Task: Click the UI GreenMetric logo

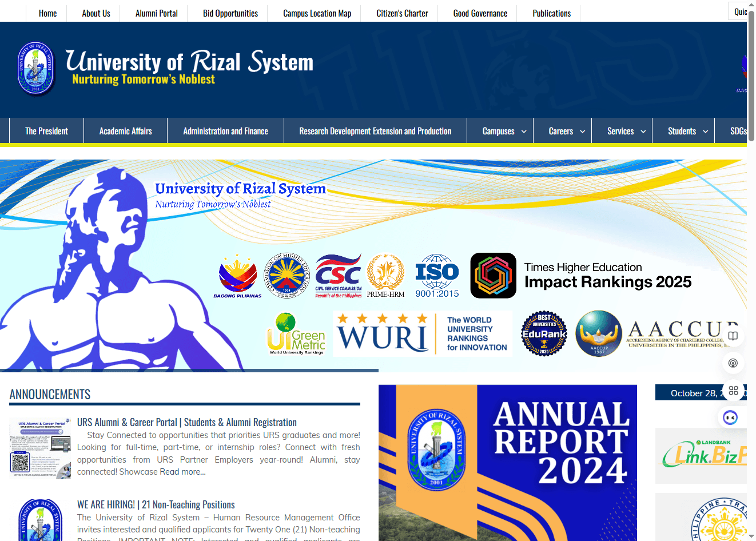Action: [296, 334]
